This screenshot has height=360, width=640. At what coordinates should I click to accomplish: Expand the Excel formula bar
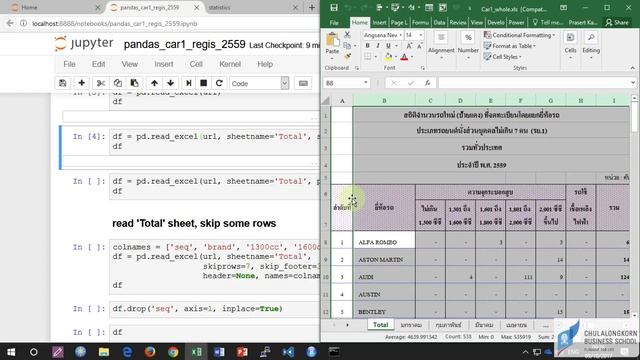point(633,83)
